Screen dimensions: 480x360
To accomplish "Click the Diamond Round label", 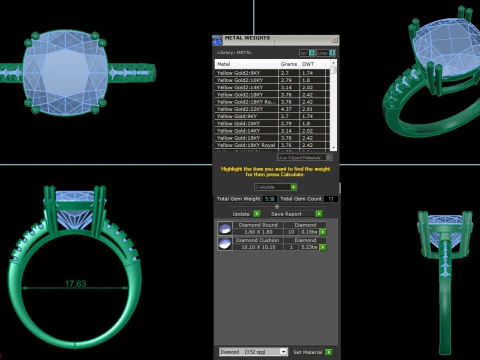I will click(x=258, y=225).
